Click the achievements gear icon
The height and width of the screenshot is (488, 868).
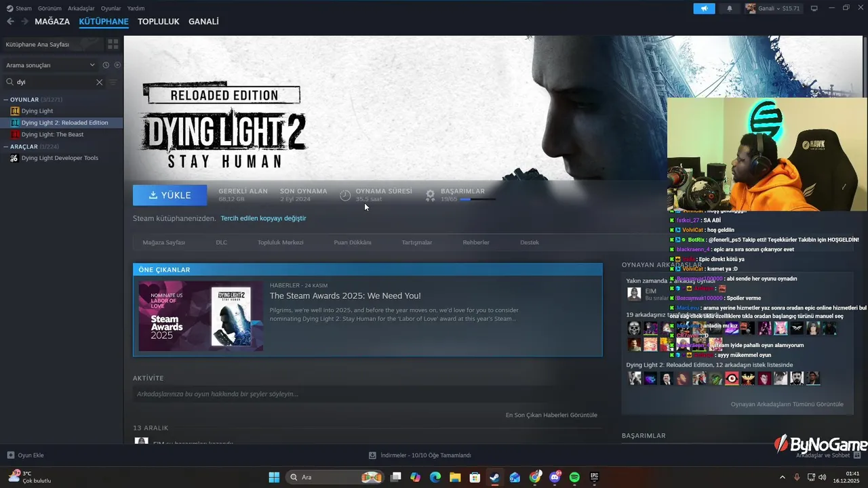coord(430,195)
